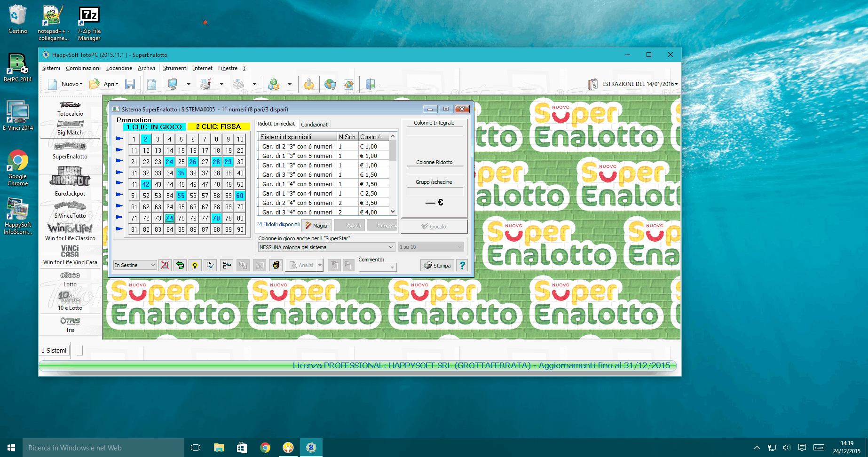Click the blue question mark help icon
Viewport: 868px width, 457px height.
462,265
